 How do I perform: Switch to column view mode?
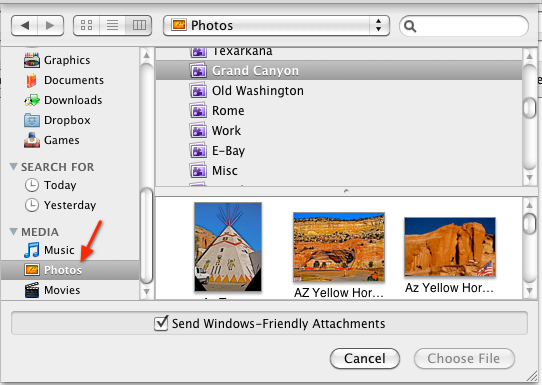coord(139,25)
